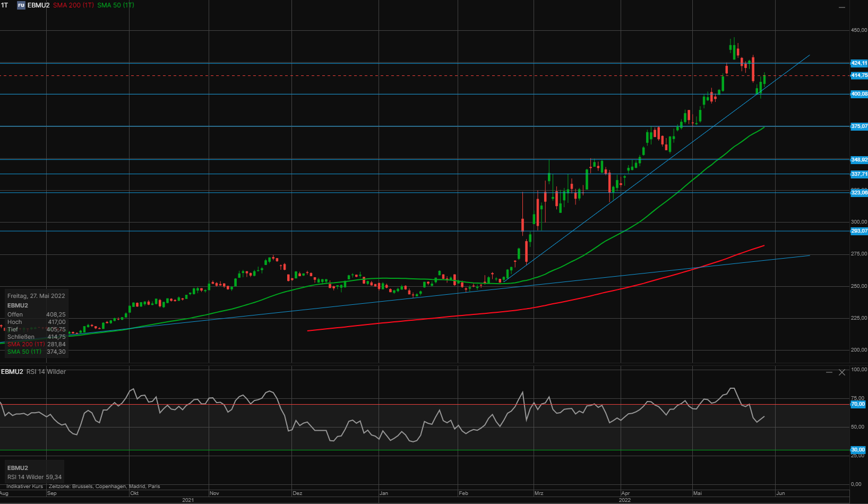The image size is (868, 504).
Task: Click the FU futures badge icon
Action: pyautogui.click(x=21, y=5)
